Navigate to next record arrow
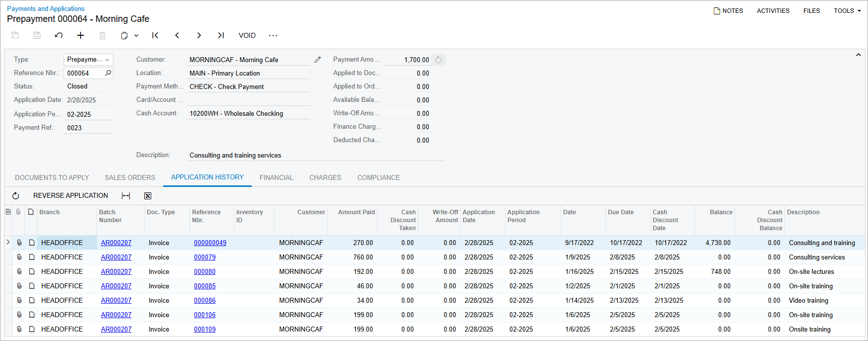Viewport: 868px width, 341px height. (199, 35)
